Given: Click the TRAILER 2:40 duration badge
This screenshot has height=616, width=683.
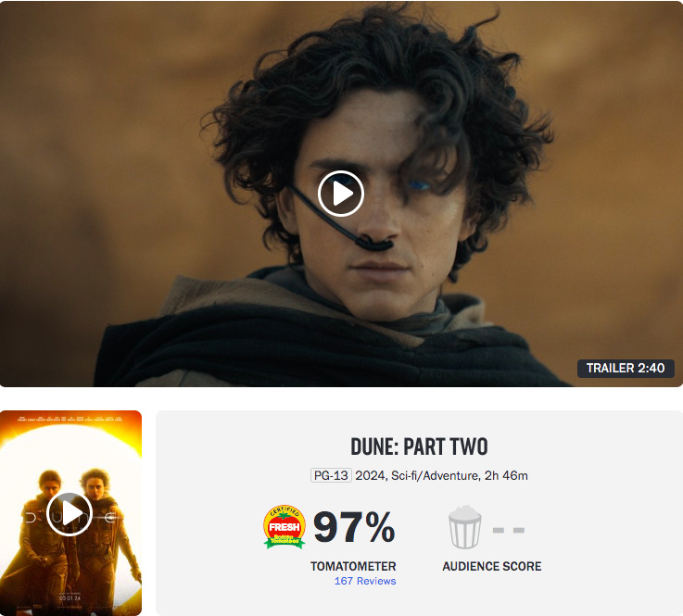Looking at the screenshot, I should [626, 369].
